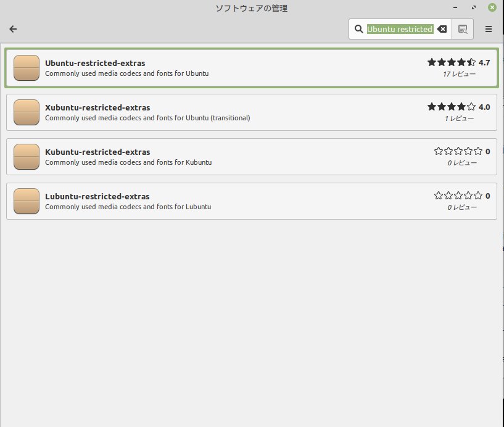Minimize the ソフトウェアの管理 window
The width and height of the screenshot is (504, 427).
(455, 7)
